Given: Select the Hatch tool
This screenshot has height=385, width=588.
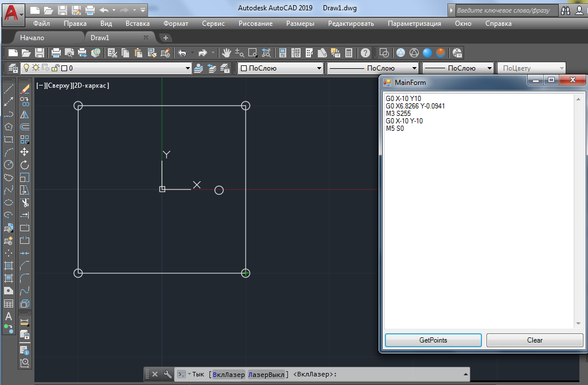Looking at the screenshot, I should pyautogui.click(x=8, y=266).
